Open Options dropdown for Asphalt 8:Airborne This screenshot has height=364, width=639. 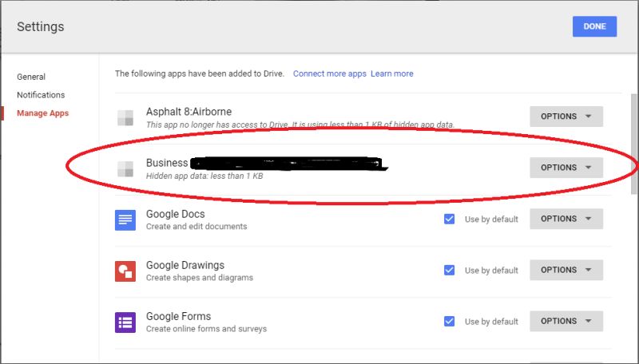(566, 117)
